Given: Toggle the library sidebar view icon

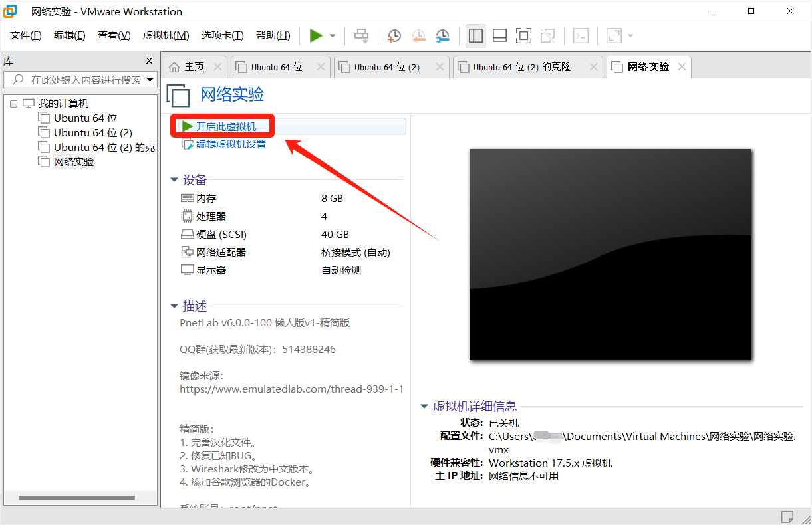Looking at the screenshot, I should click(x=475, y=36).
